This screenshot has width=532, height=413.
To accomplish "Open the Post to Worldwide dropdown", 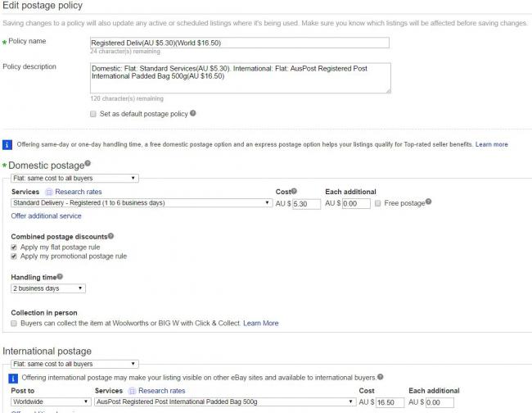I will (48, 402).
